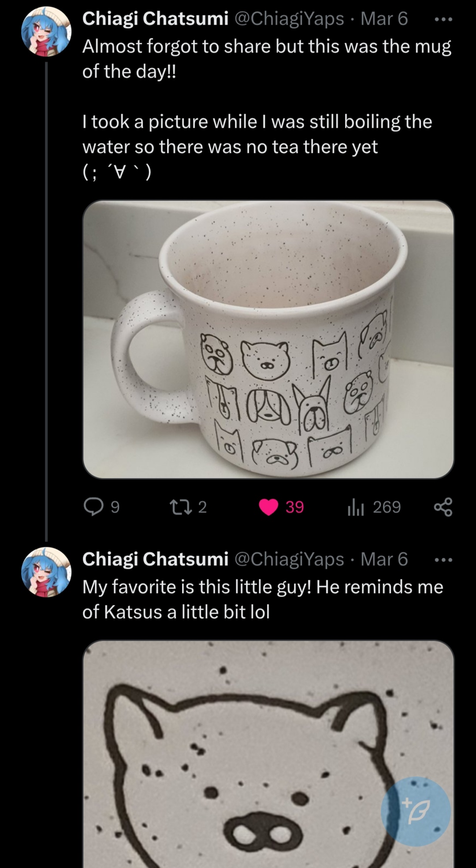Tap Chiagi Chatsumi name on first tweet
The width and height of the screenshot is (476, 868).
click(x=155, y=19)
